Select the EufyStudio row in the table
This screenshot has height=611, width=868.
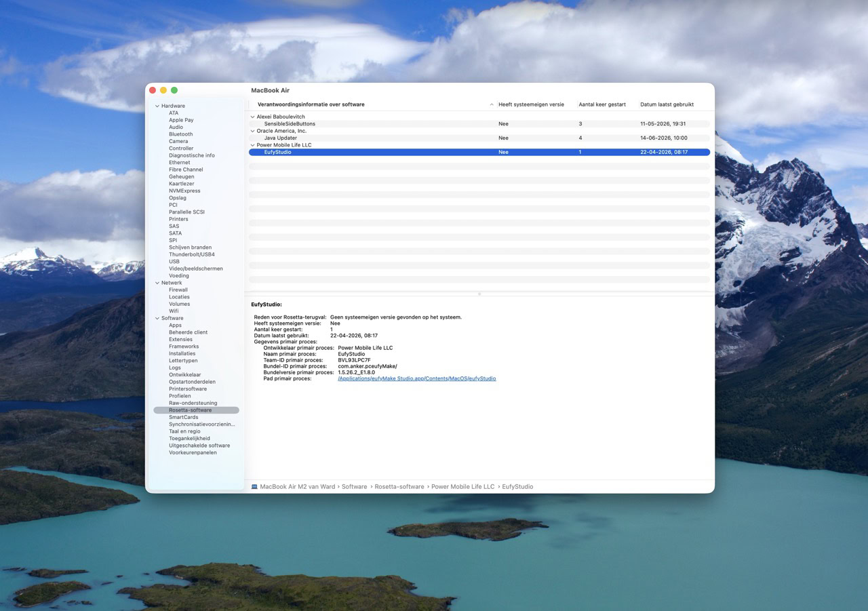tap(479, 153)
